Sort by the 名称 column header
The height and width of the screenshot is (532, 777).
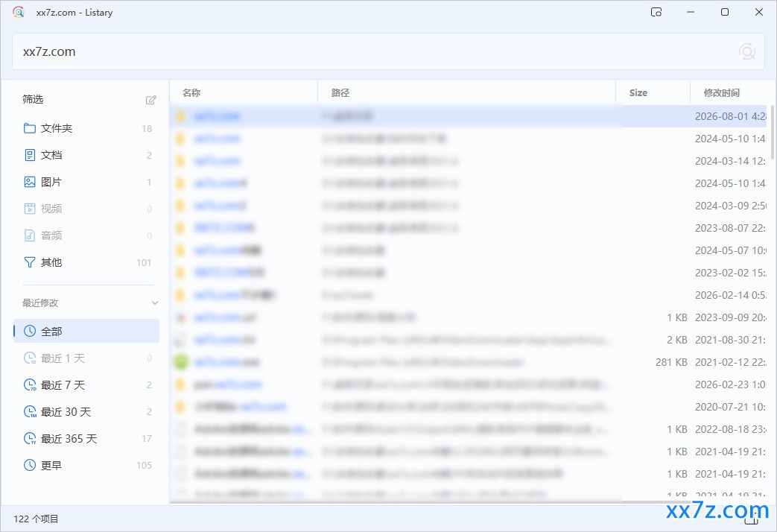click(x=244, y=92)
